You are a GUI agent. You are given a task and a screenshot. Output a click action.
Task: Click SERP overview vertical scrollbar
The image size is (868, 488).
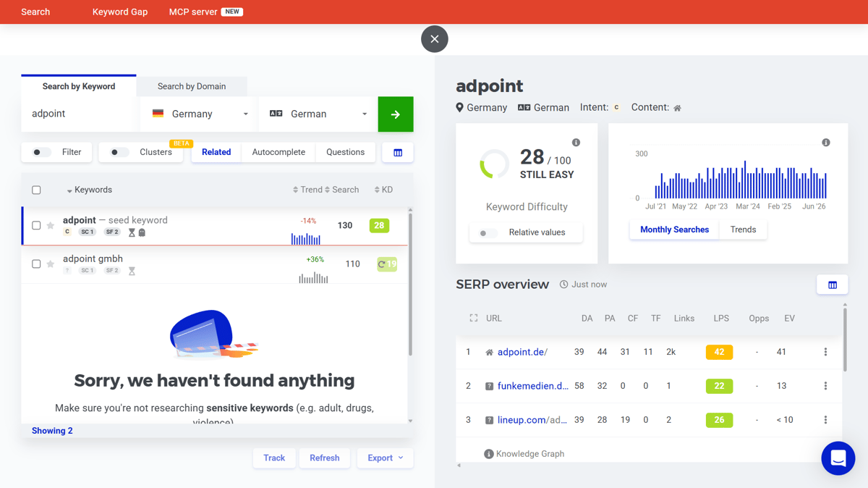[x=845, y=340]
